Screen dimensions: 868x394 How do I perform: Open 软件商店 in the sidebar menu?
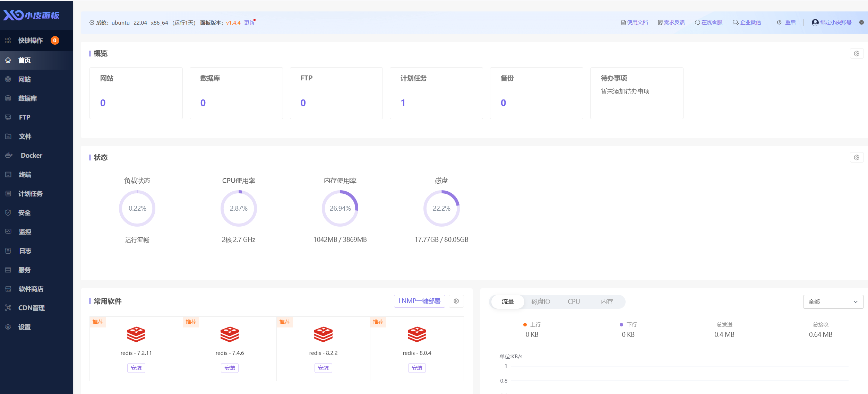tap(36, 289)
